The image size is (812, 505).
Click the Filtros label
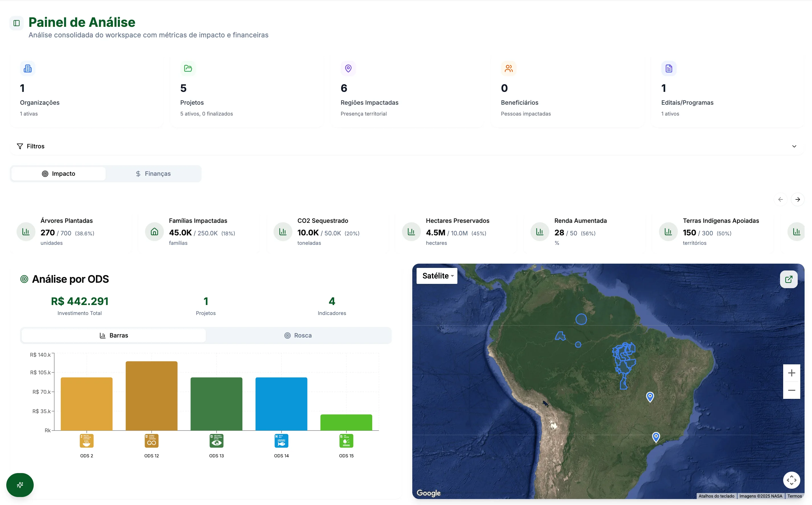35,146
